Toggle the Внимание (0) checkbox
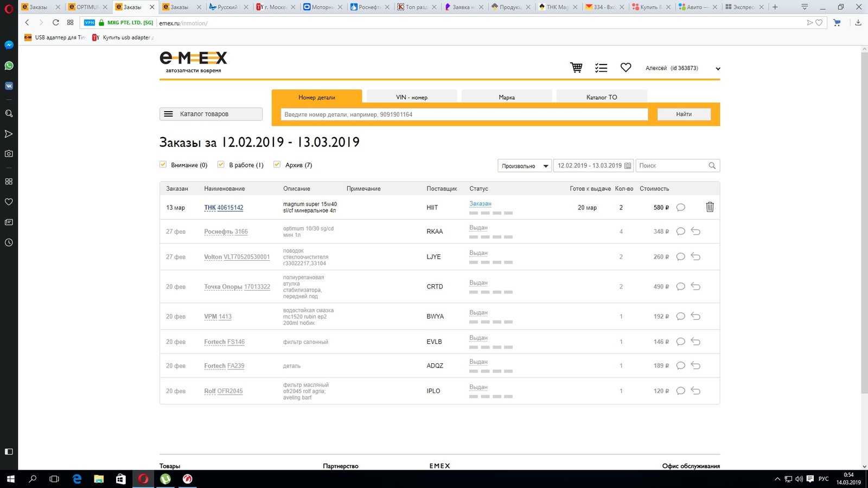This screenshot has width=868, height=488. [x=163, y=164]
